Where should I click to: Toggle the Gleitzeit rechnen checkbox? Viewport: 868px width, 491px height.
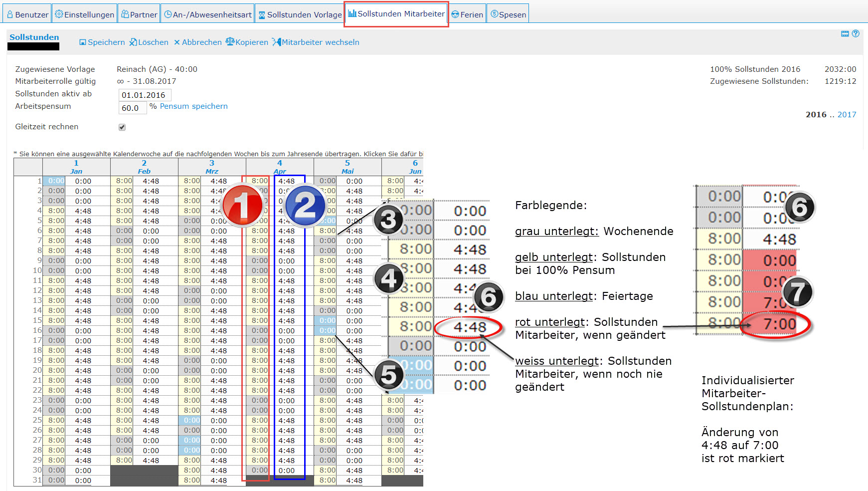pos(122,127)
